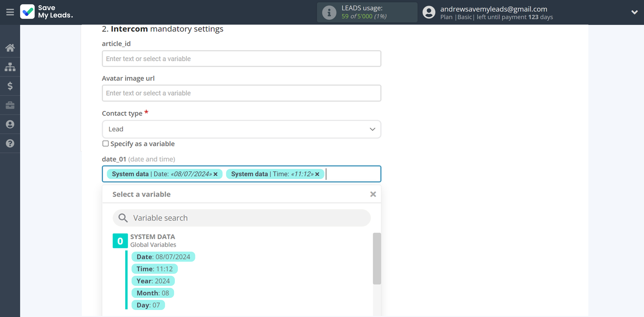Open the user profile sidebar icon
The image size is (644, 317).
tap(10, 124)
